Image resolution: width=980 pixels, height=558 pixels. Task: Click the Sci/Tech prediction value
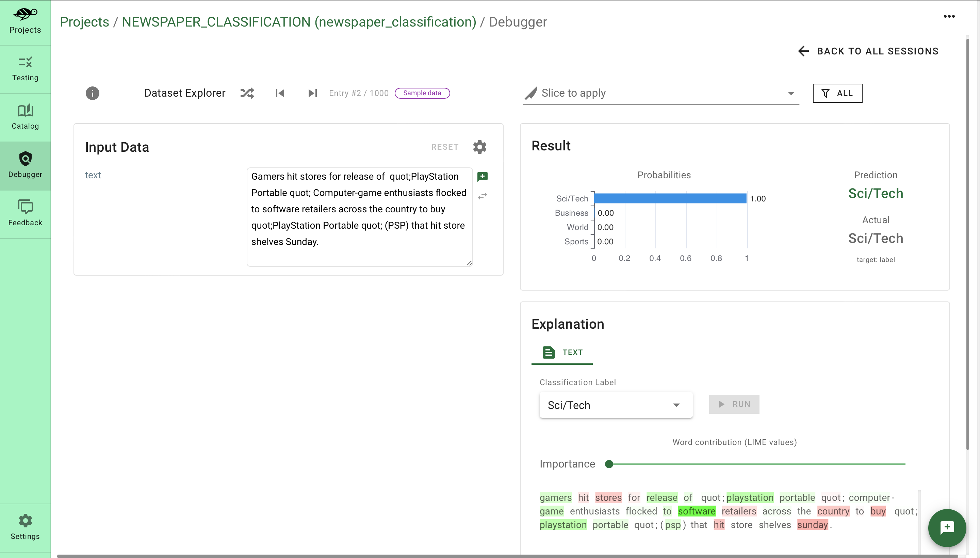pyautogui.click(x=876, y=194)
